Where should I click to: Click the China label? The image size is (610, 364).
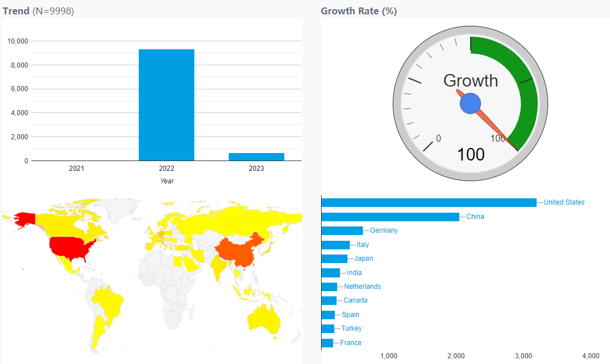[475, 217]
